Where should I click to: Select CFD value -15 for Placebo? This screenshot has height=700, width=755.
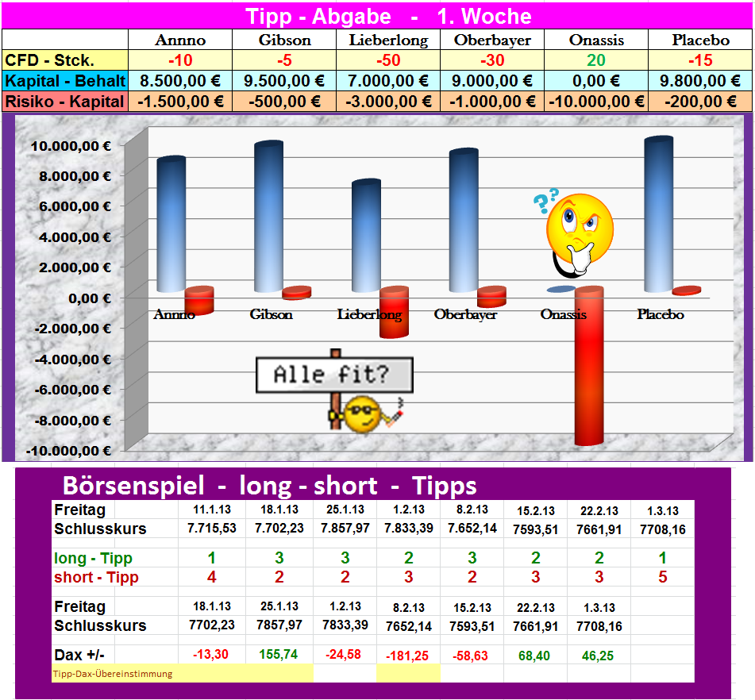pos(700,60)
